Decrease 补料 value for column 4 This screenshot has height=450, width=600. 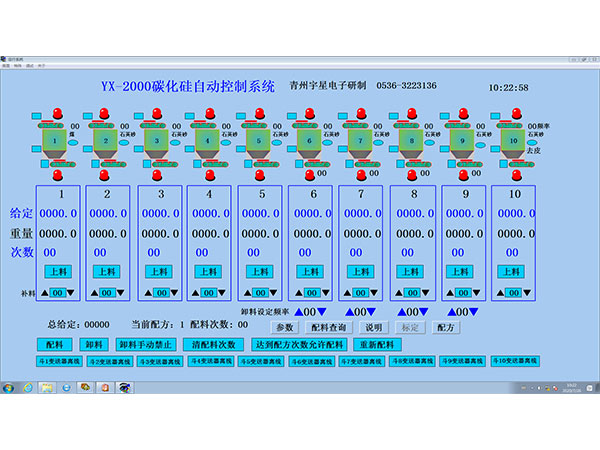click(x=224, y=293)
